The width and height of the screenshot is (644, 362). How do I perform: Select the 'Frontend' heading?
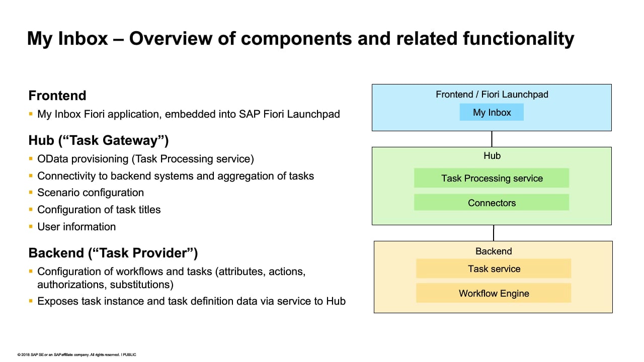57,96
